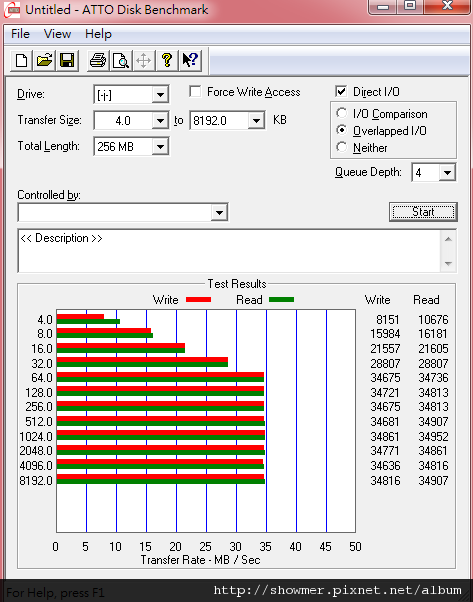Open the View menu
The image size is (473, 602).
coord(57,34)
